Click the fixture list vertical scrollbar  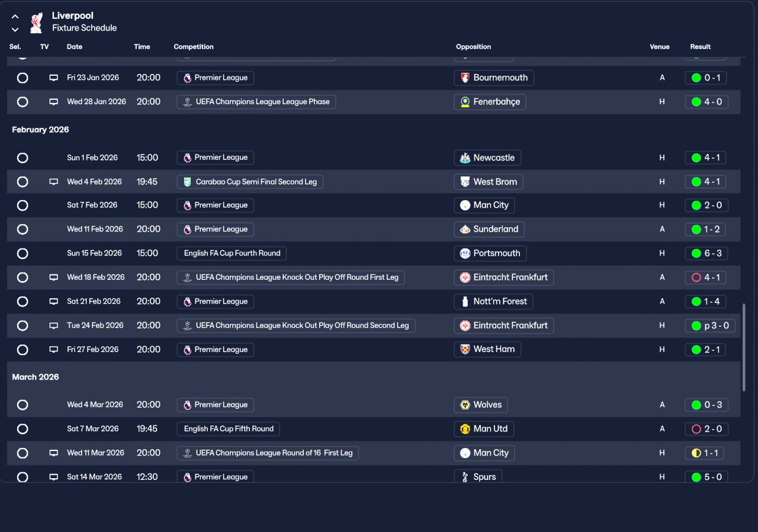point(744,348)
